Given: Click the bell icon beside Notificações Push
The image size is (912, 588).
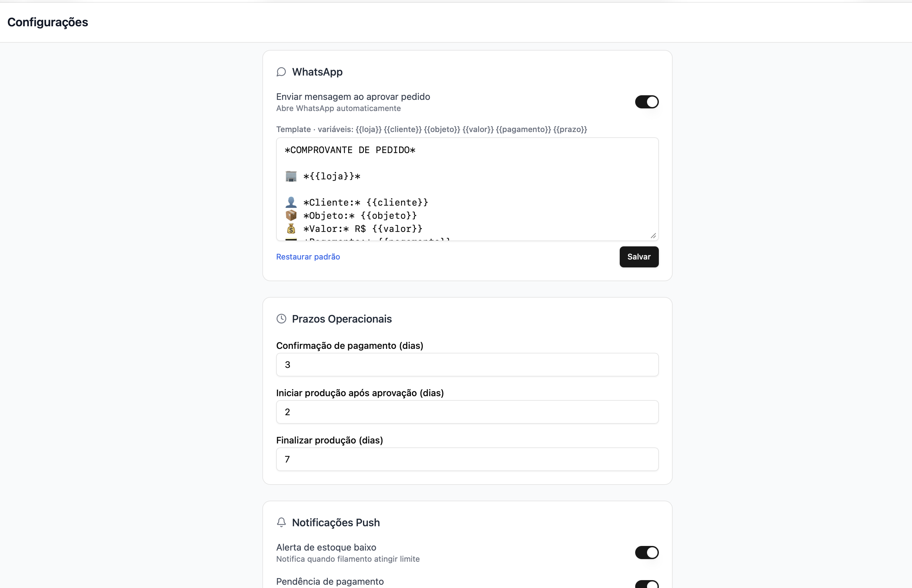Looking at the screenshot, I should click(281, 522).
